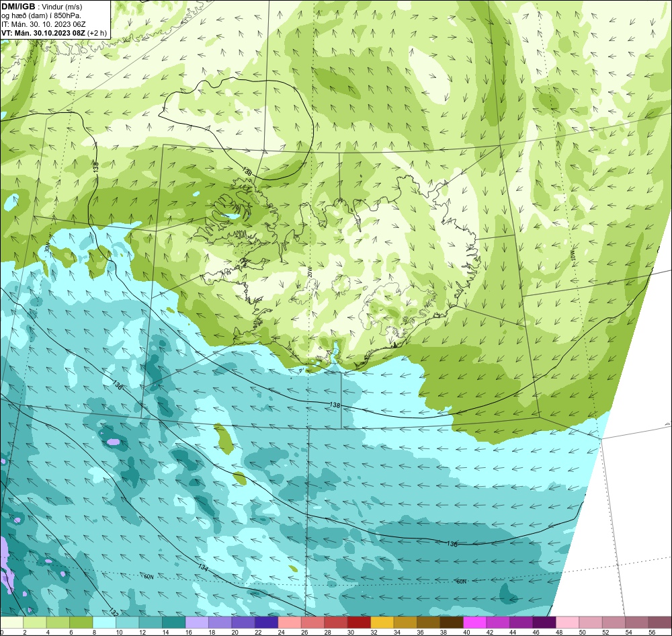The height and width of the screenshot is (636, 672).
Task: Click the '134' height contour label
Action: point(203,567)
